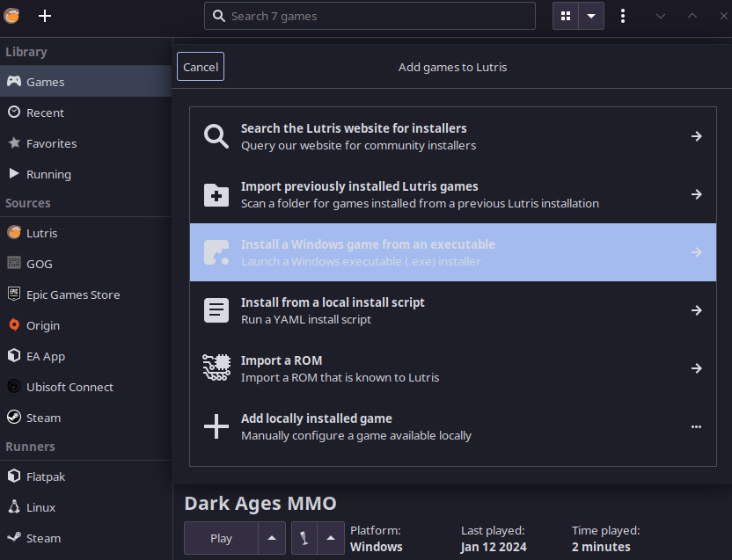Expand the wine glass options arrow
Viewport: 732px width, 560px height.
coord(331,538)
